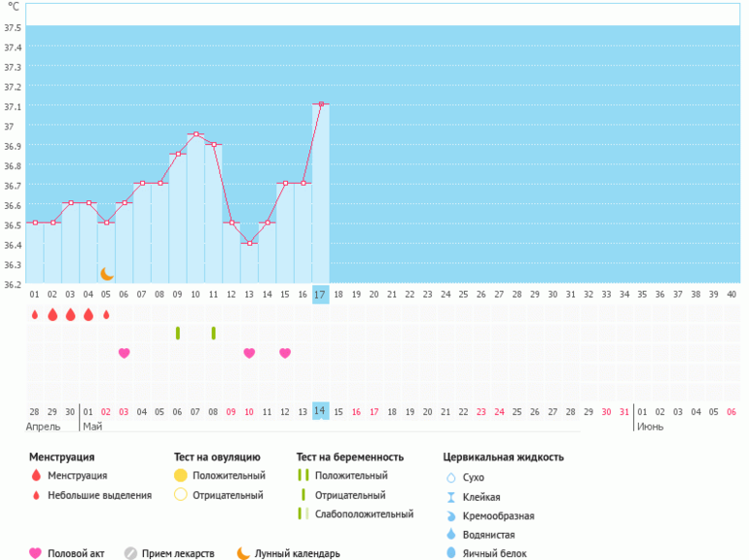Click the empty 'Отрицательный' ovulation test circle
Viewport: 749px width, 560px height.
180,495
